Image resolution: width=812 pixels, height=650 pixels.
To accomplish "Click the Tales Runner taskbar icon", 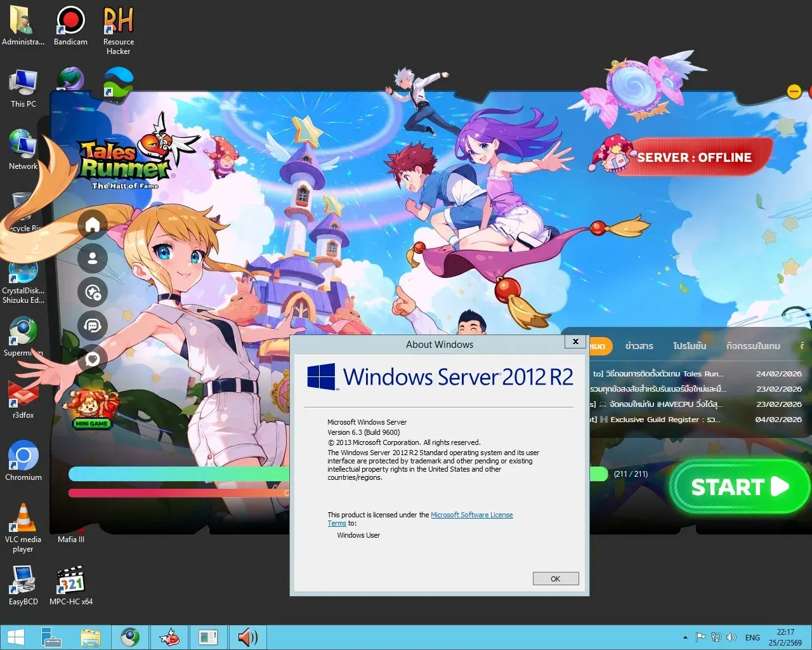I will 169,637.
